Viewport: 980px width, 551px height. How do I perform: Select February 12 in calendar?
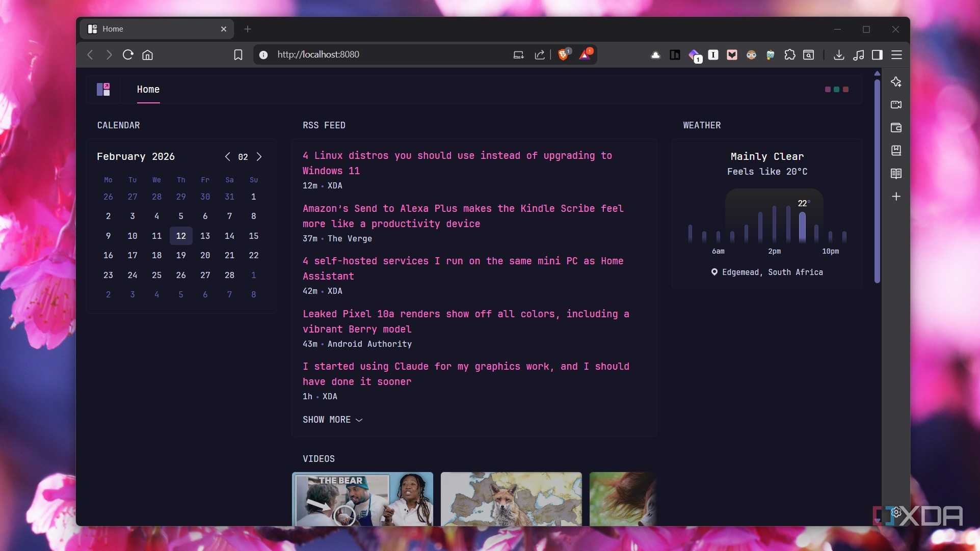(181, 236)
